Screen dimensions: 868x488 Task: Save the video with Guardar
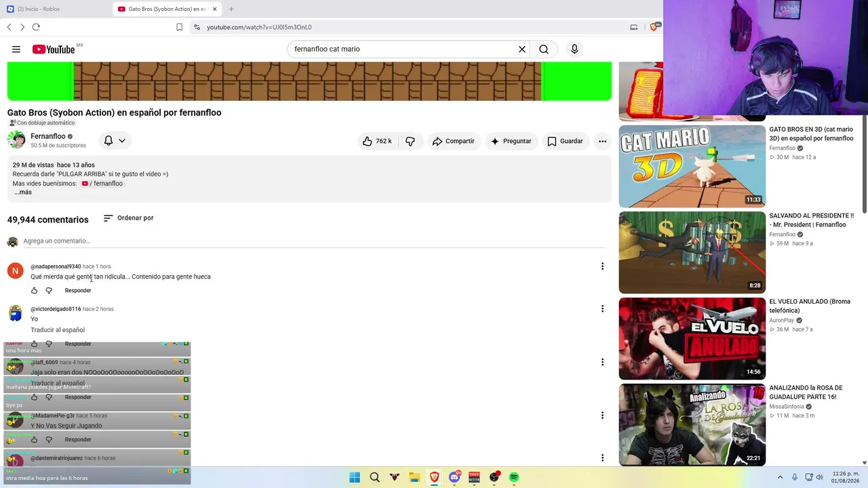point(565,141)
